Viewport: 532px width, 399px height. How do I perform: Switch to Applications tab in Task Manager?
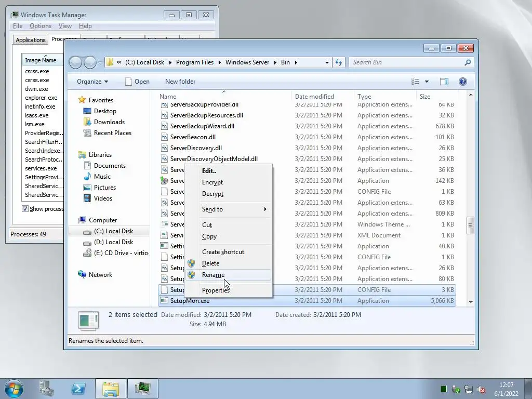click(31, 39)
